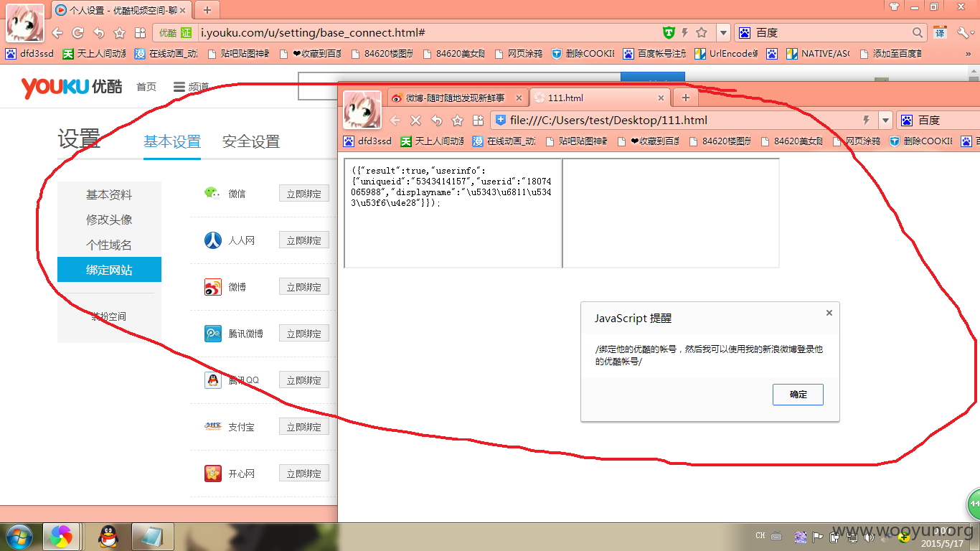Screen dimensions: 980x551
Task: Click the 腾讯微博 icon
Action: (x=213, y=334)
